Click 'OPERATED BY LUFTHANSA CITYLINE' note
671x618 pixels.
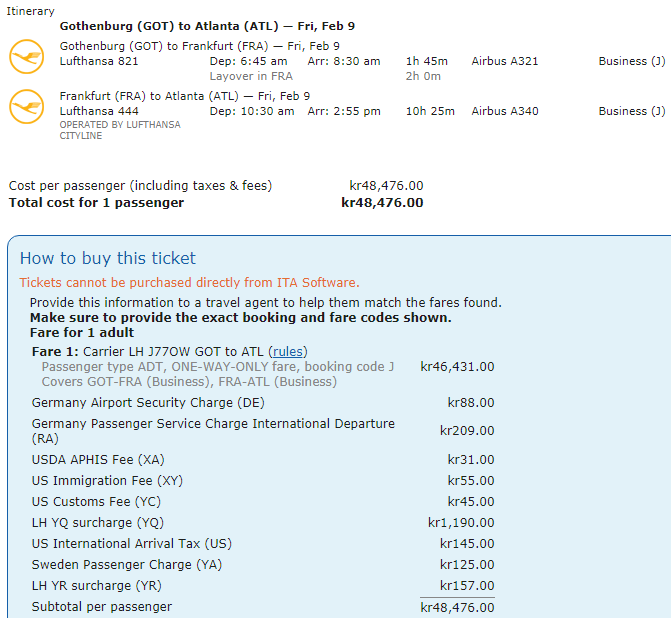coord(120,130)
